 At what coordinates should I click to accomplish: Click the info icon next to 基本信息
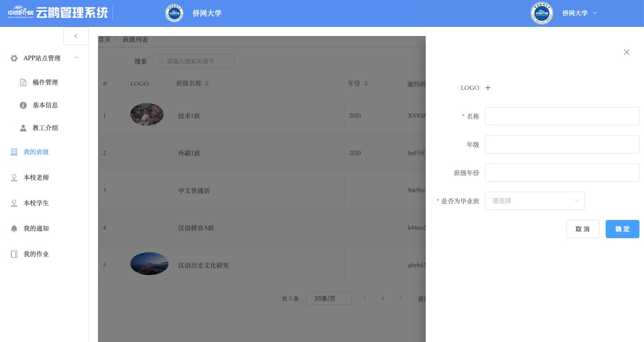pos(23,105)
